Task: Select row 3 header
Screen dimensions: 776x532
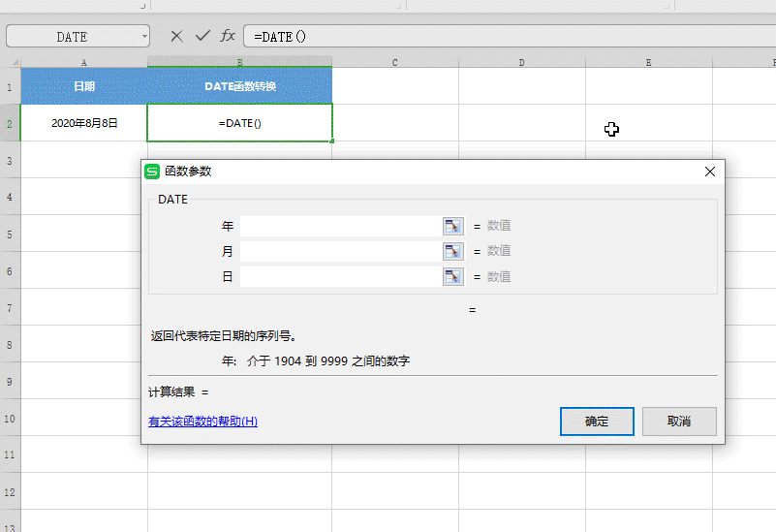Action: (x=10, y=160)
